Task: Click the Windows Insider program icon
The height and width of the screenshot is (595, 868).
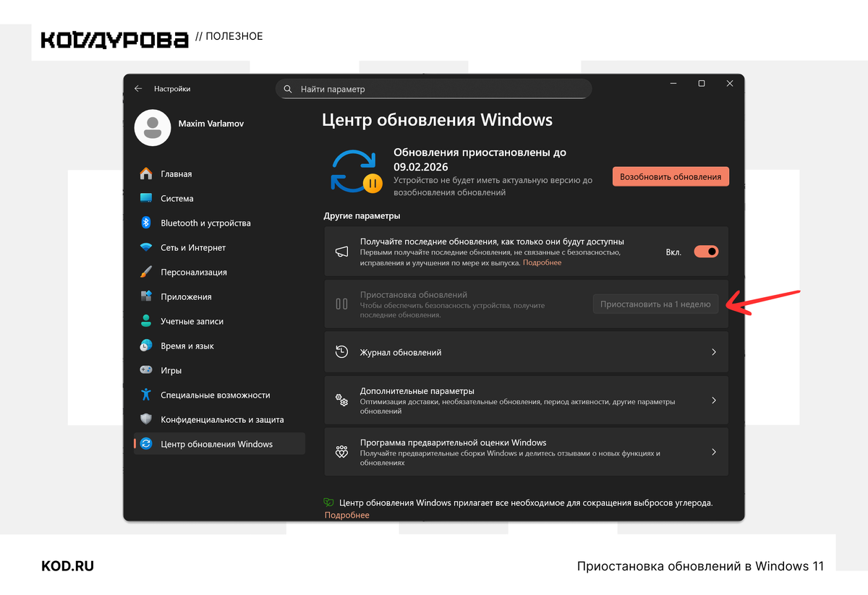Action: pyautogui.click(x=342, y=452)
